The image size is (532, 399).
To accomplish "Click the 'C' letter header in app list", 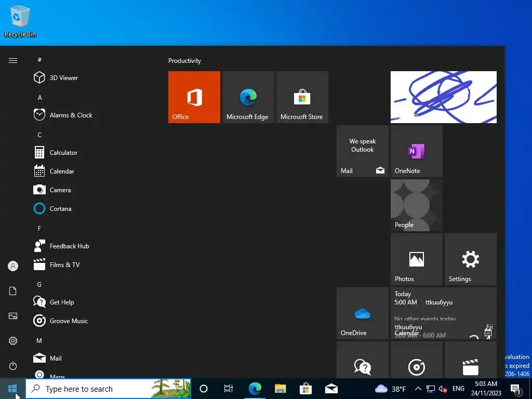I will click(39, 135).
